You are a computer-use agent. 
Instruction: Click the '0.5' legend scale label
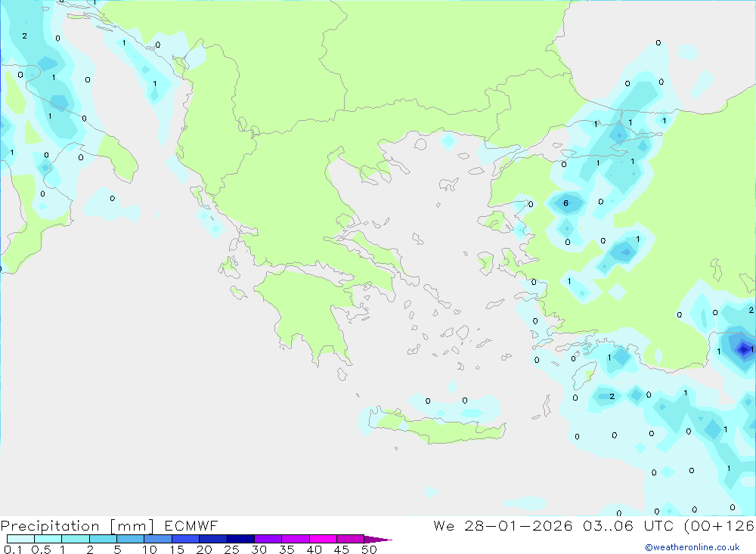[x=41, y=549]
